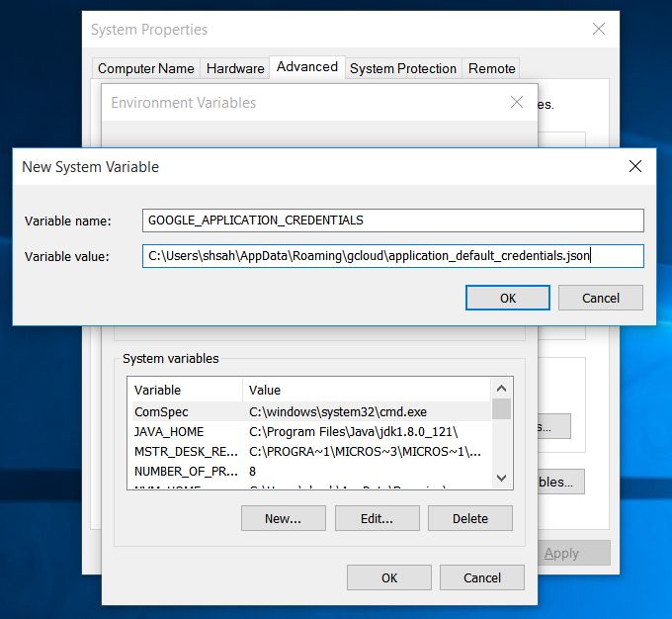Select the ComSpec variable row
This screenshot has height=619, width=672.
(x=311, y=411)
